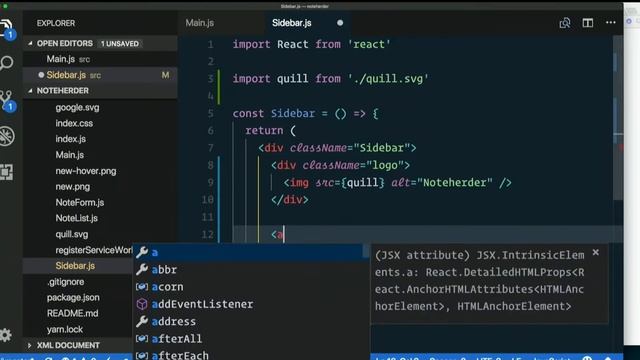This screenshot has height=360, width=640.
Task: Split the editor with split icon
Action: pos(588,23)
